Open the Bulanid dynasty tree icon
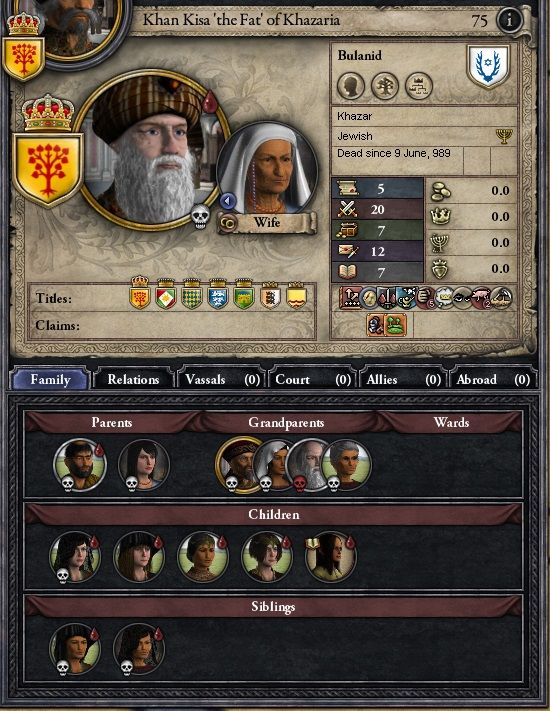550x711 pixels. coord(385,85)
